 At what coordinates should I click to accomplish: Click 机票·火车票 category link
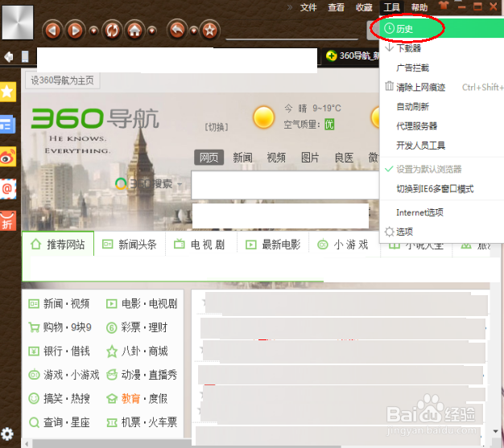(142, 422)
